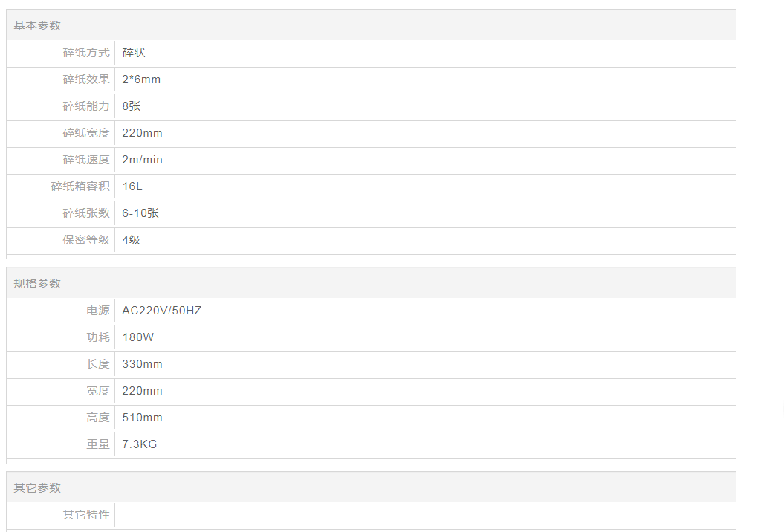The width and height of the screenshot is (784, 532).
Task: Click the 基本参数 section header
Action: point(37,26)
